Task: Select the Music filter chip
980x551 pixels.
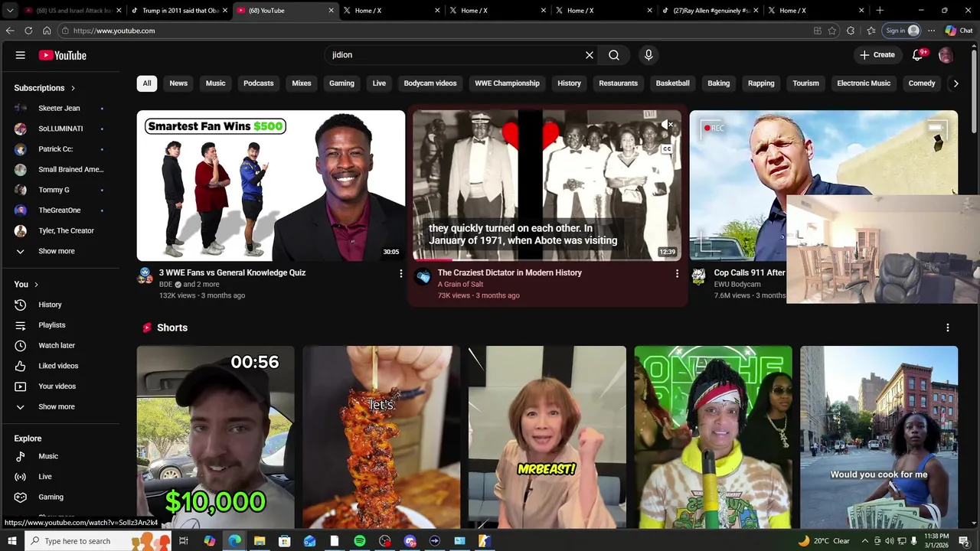Action: click(215, 83)
